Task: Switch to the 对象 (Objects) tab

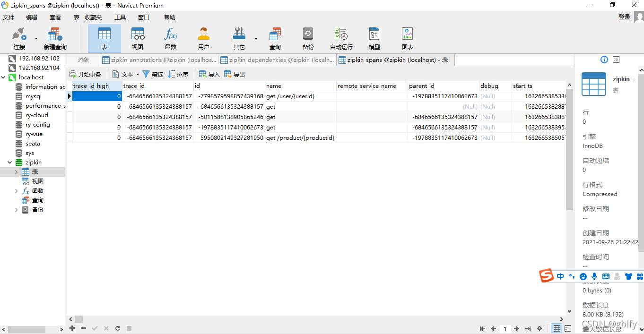Action: point(83,60)
